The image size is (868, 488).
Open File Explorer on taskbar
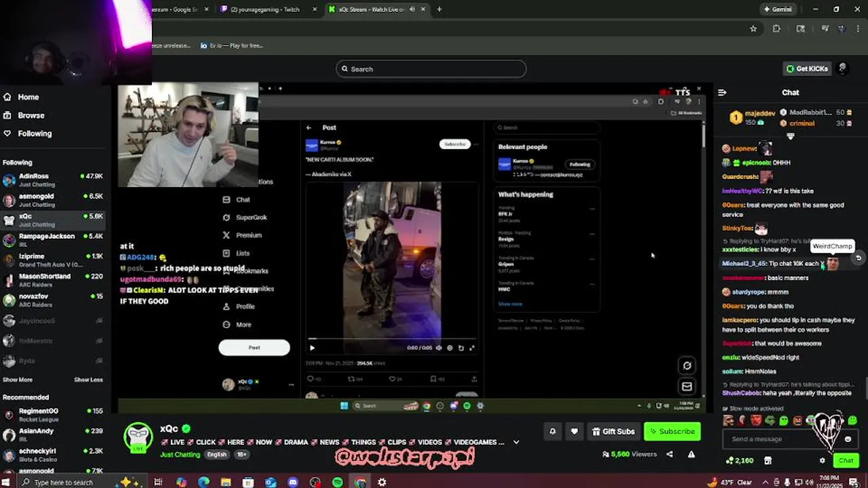coord(226,482)
